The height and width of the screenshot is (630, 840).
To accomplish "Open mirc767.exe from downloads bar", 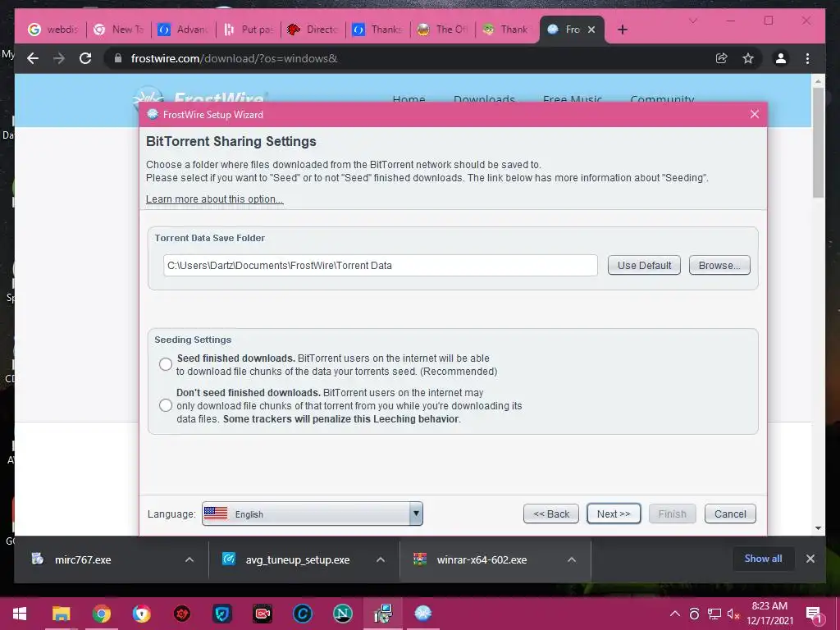I will pos(83,559).
